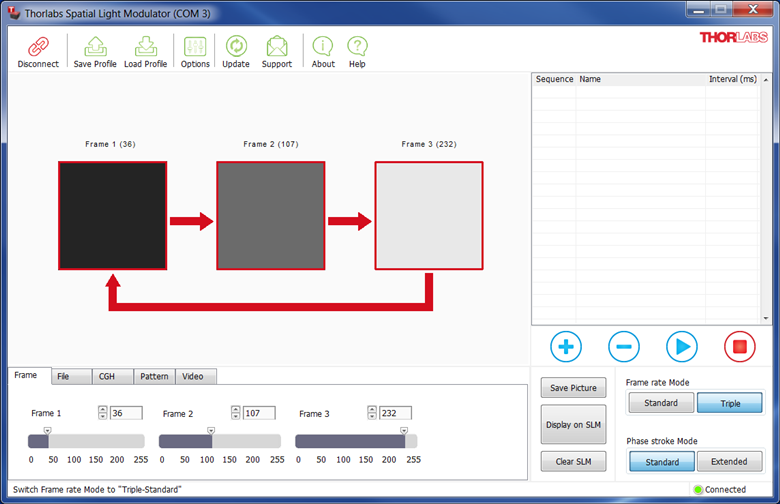Screen dimensions: 780x504
Task: Click the Save Profile icon
Action: tap(95, 47)
